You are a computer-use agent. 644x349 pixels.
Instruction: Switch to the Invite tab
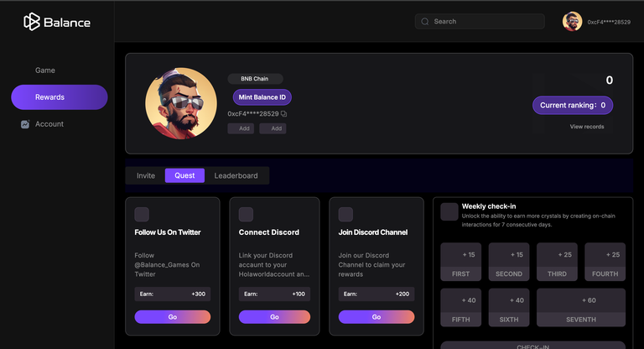pos(146,175)
